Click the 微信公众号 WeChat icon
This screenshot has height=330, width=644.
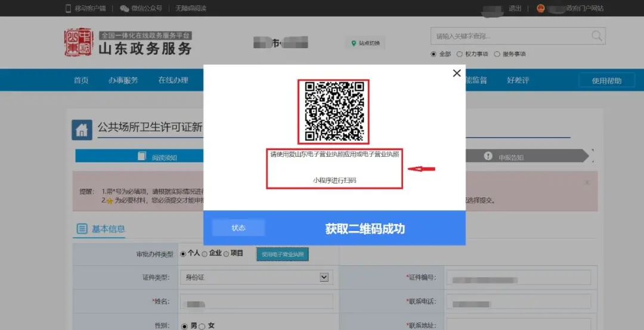coord(124,8)
